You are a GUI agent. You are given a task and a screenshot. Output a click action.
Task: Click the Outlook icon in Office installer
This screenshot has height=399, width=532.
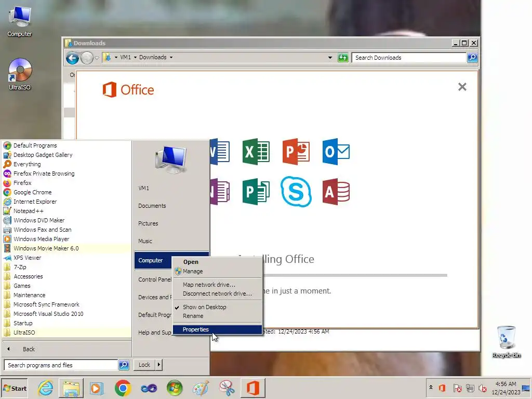click(x=336, y=152)
